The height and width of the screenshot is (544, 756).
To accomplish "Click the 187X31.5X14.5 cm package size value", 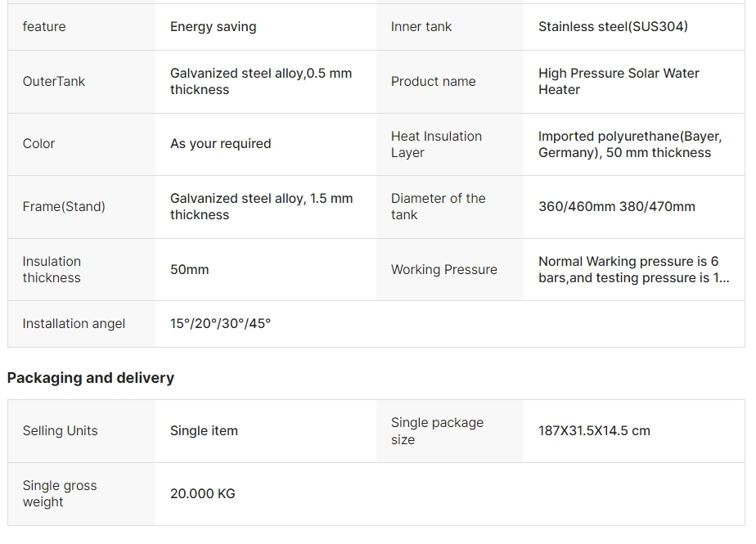I will 594,430.
